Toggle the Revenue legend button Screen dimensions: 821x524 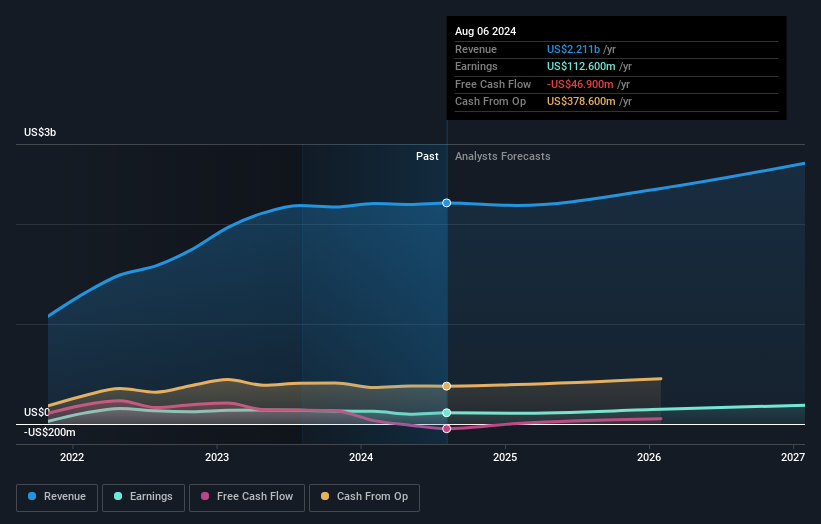tap(57, 497)
